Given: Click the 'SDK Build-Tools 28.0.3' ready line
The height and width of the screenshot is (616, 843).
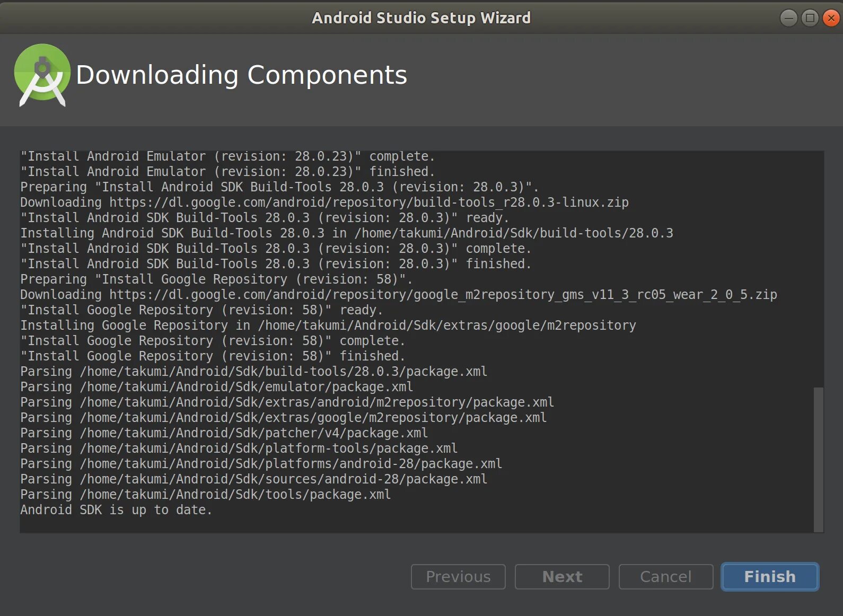Looking at the screenshot, I should [265, 218].
